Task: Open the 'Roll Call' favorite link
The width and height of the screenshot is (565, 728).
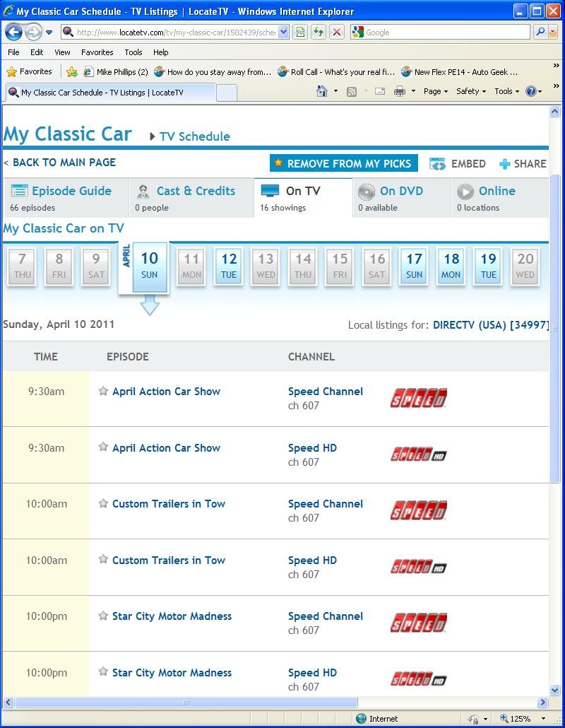Action: point(336,72)
